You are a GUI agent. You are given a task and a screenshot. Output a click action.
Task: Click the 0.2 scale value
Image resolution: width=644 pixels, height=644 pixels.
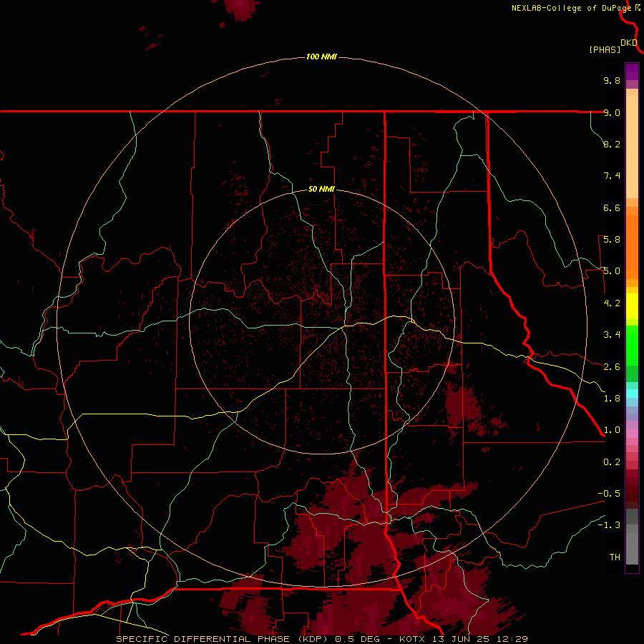pyautogui.click(x=612, y=462)
